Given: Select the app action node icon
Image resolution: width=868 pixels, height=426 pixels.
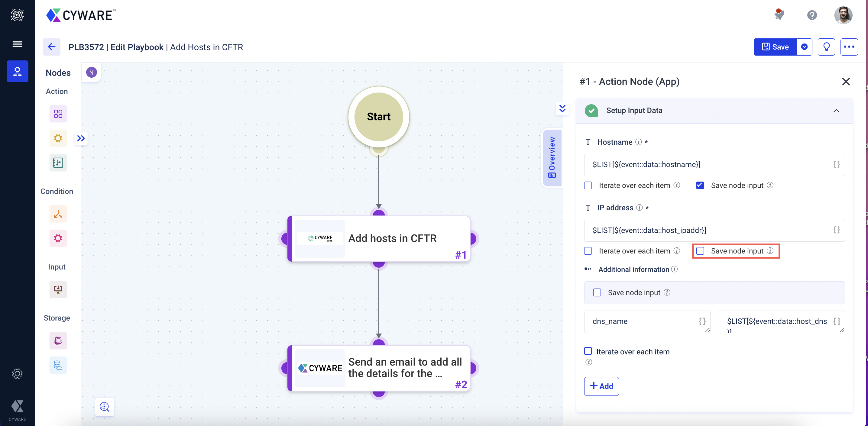Looking at the screenshot, I should (58, 114).
